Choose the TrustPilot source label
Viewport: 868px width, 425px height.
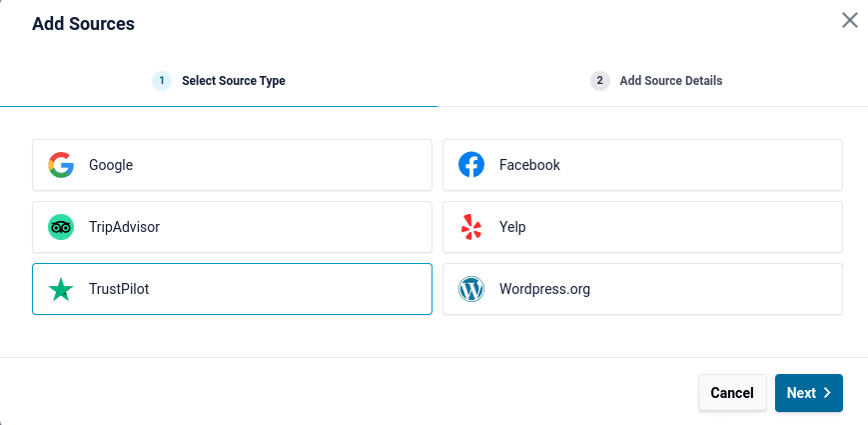click(x=119, y=290)
